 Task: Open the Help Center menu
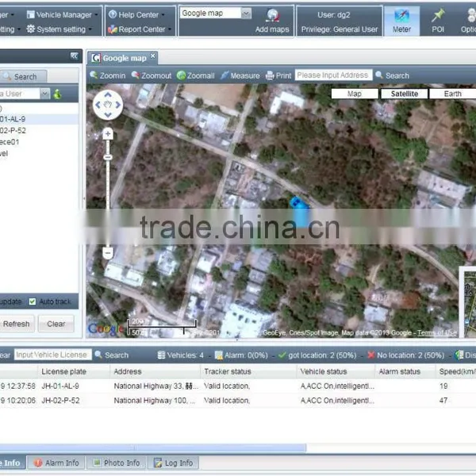click(136, 14)
